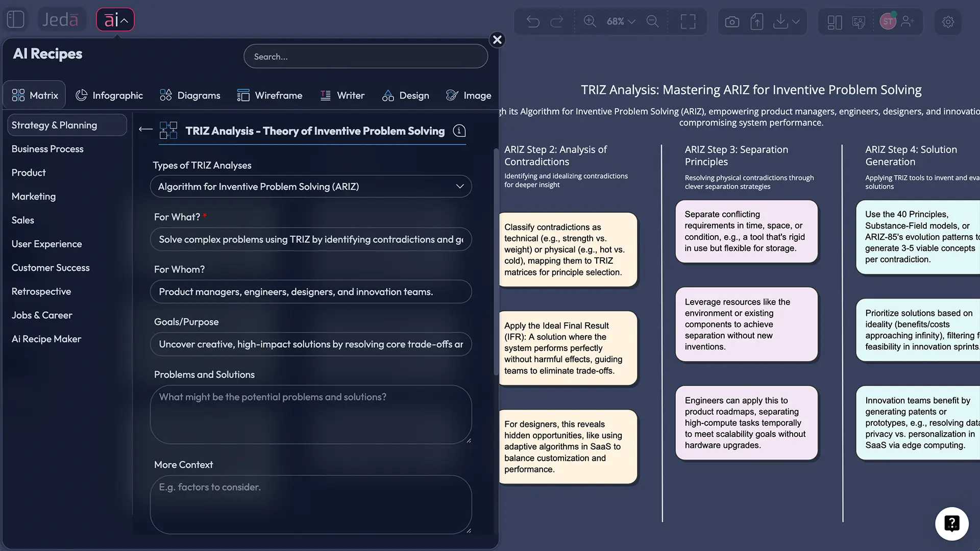
Task: Select Business Process category
Action: tap(47, 149)
